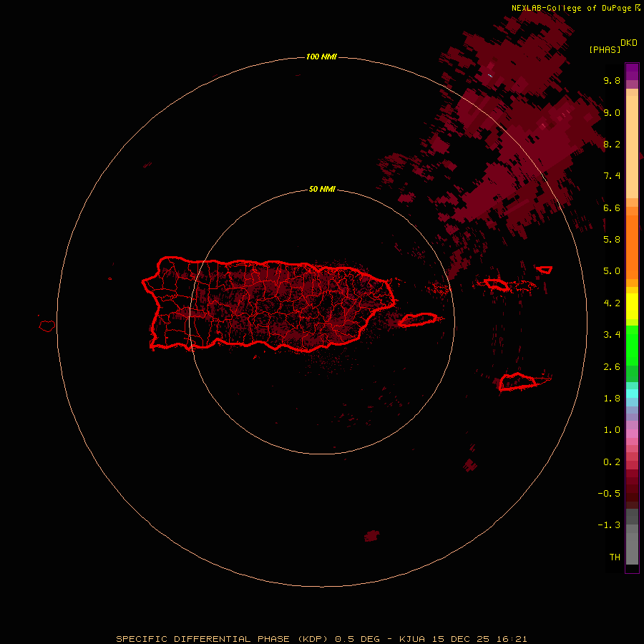The image size is (644, 644).
Task: Click the 3.4 scale value
Action: (612, 335)
